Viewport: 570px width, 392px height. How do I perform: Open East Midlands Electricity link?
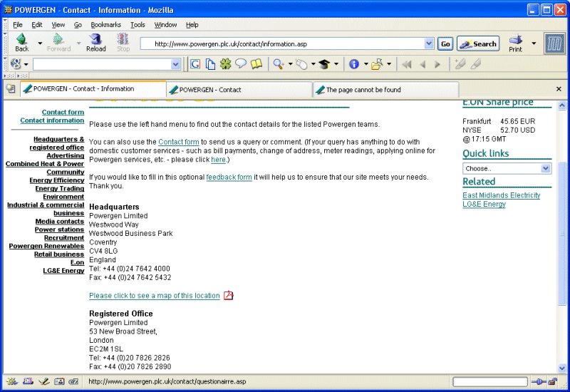(502, 195)
